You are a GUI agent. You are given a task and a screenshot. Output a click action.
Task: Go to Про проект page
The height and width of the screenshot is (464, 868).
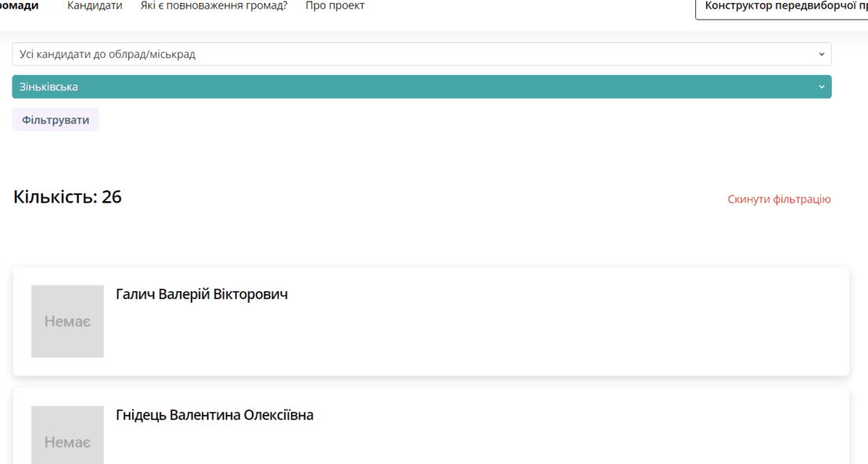(x=335, y=5)
